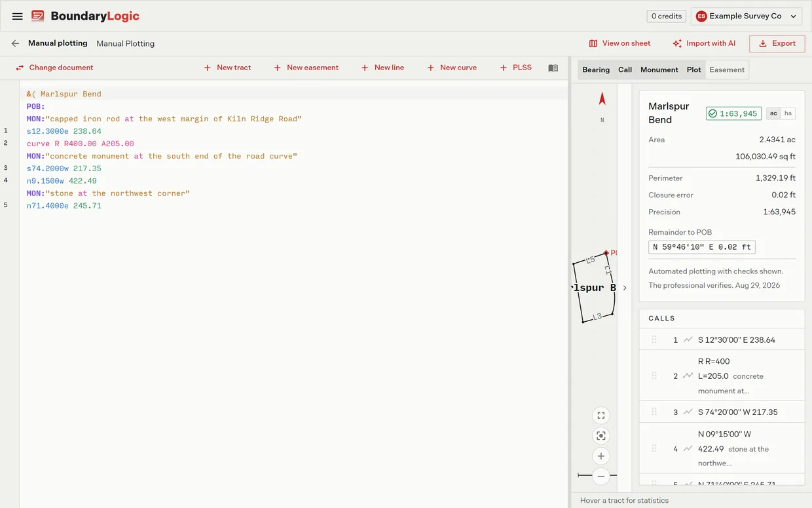Viewport: 812px width, 508px height.
Task: Click the POB marker on the plot
Action: 606,252
